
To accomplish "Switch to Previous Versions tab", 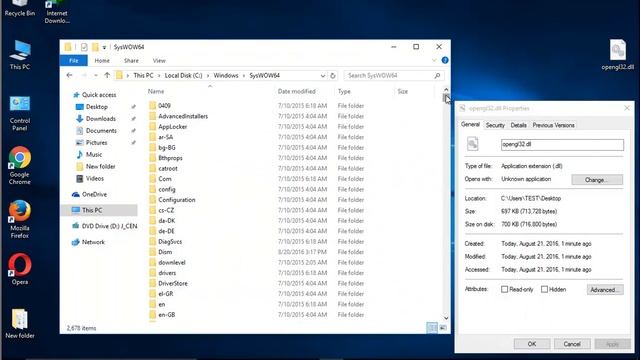I will tap(553, 125).
